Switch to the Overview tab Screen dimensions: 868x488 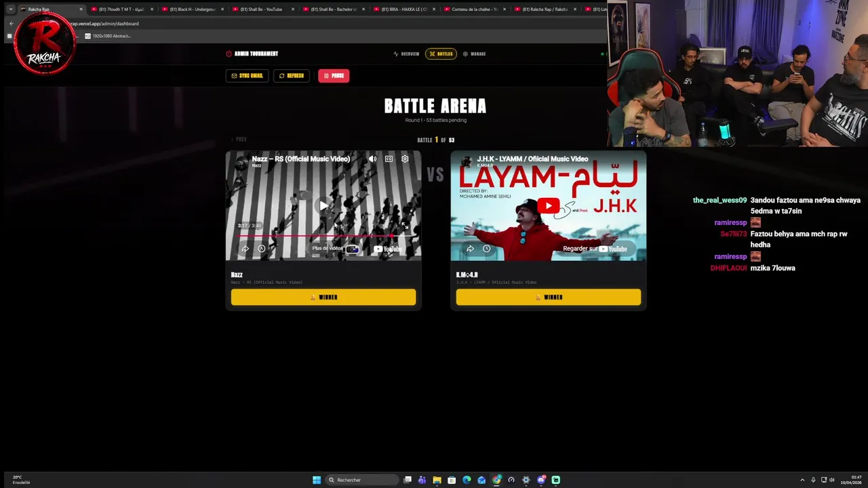[x=407, y=54]
